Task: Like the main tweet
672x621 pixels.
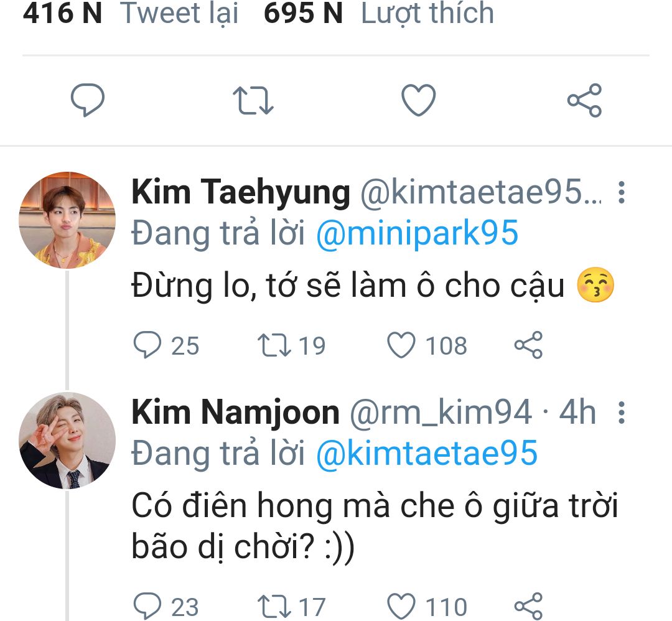Action: coord(418,101)
